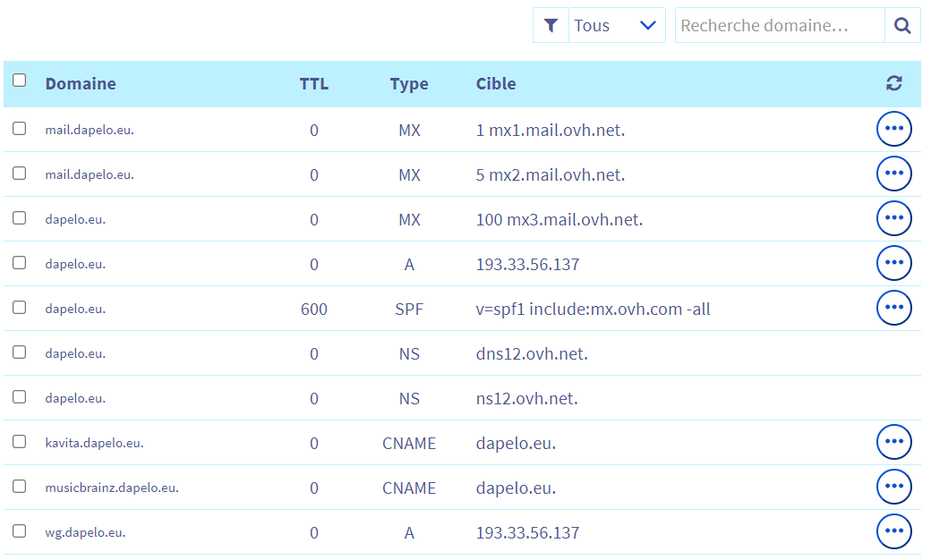
Task: Focus the Recherche domaine search field
Action: tap(779, 26)
